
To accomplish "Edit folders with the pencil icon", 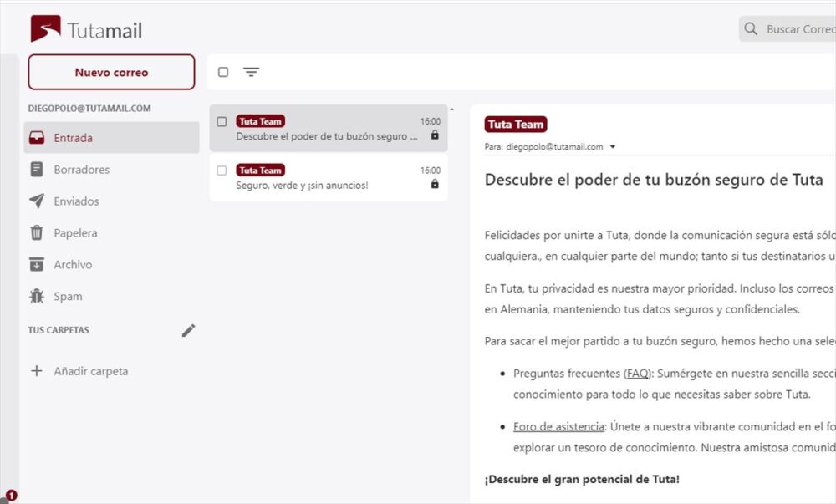I will point(188,330).
